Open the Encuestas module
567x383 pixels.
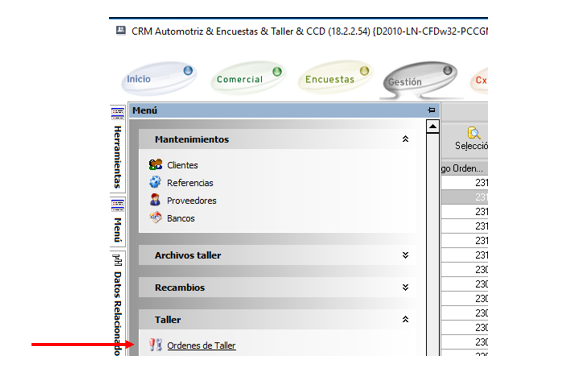[336, 77]
